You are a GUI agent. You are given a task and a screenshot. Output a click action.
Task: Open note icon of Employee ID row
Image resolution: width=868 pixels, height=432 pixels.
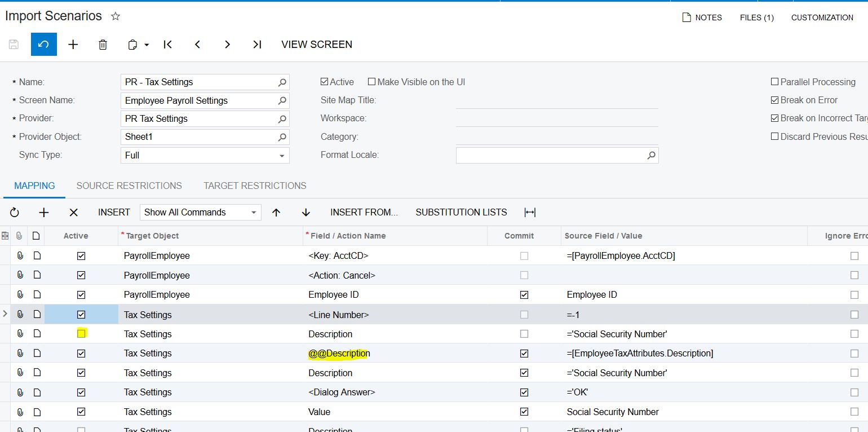(37, 295)
